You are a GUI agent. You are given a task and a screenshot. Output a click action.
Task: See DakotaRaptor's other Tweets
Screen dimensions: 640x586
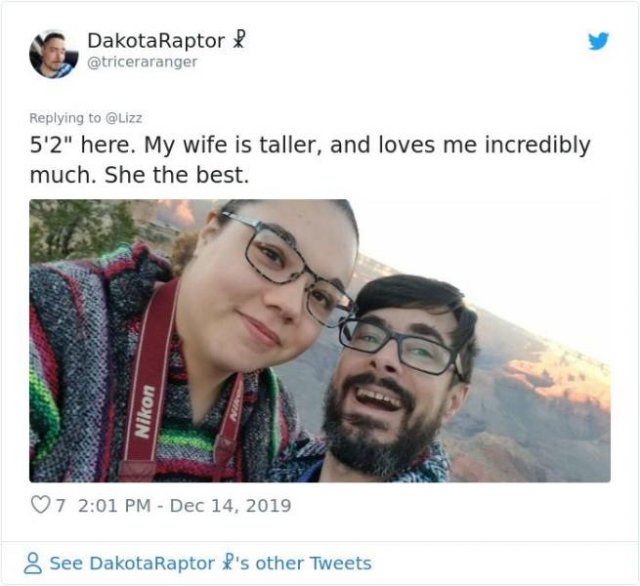pyautogui.click(x=210, y=563)
